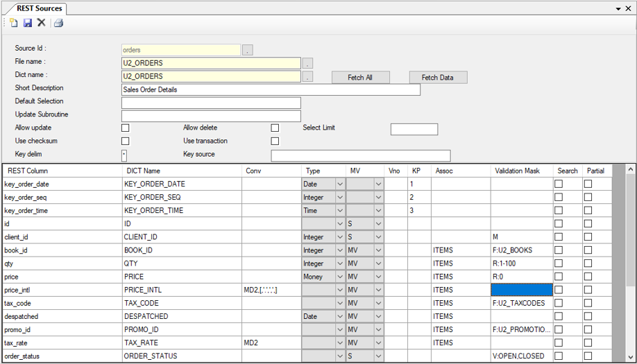Click the Save disk icon in toolbar
The image size is (637, 364).
[x=28, y=23]
